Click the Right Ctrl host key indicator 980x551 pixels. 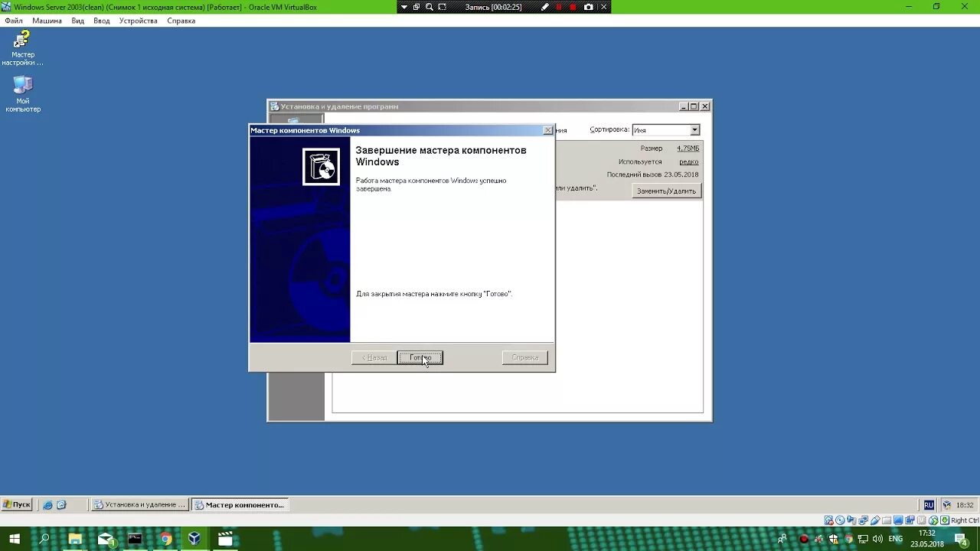(965, 520)
